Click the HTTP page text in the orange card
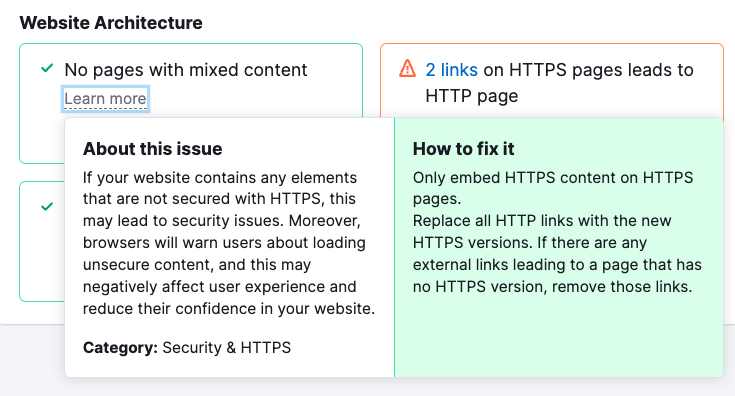 click(472, 96)
